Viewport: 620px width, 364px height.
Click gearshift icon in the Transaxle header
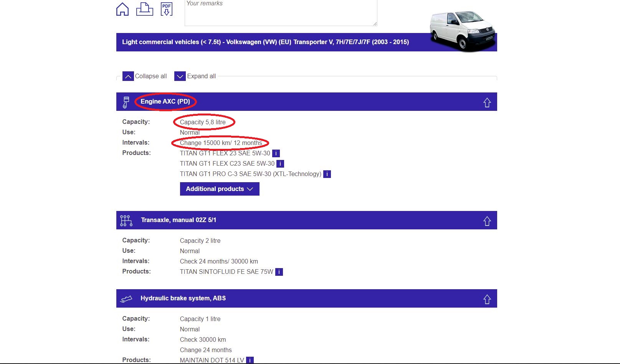[x=126, y=221]
